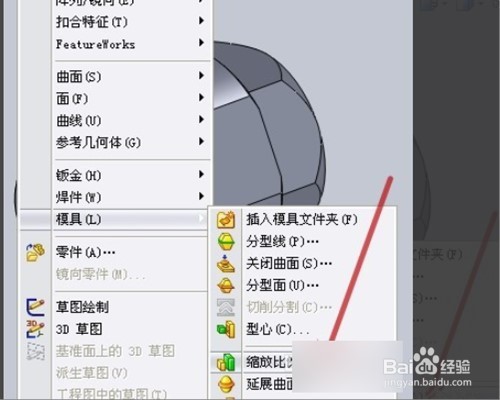
Task: Select 曲线(U) menu entry
Action: pos(132,120)
